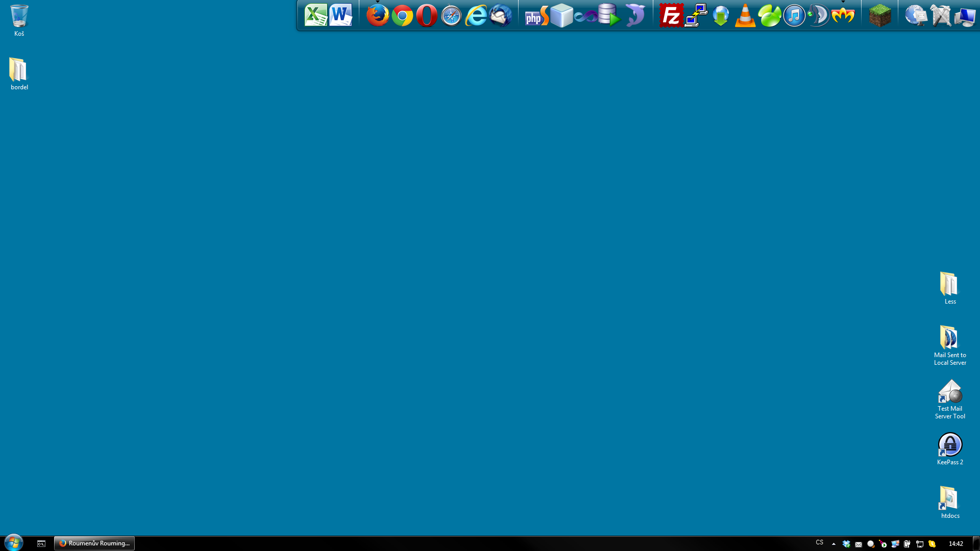Switch to Roumenův Rouming Firefox taskbar window
980x551 pixels.
[x=94, y=543]
